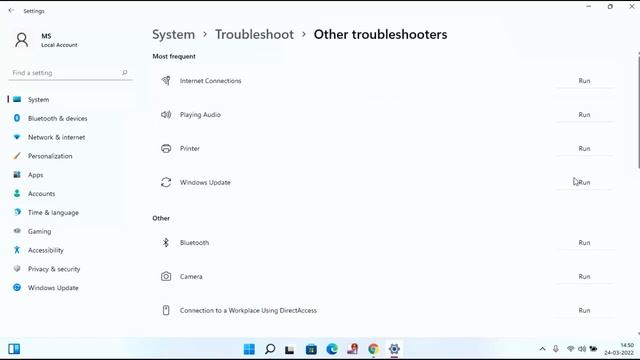This screenshot has width=640, height=360.
Task: Click the Find a setting search box
Action: (70, 73)
